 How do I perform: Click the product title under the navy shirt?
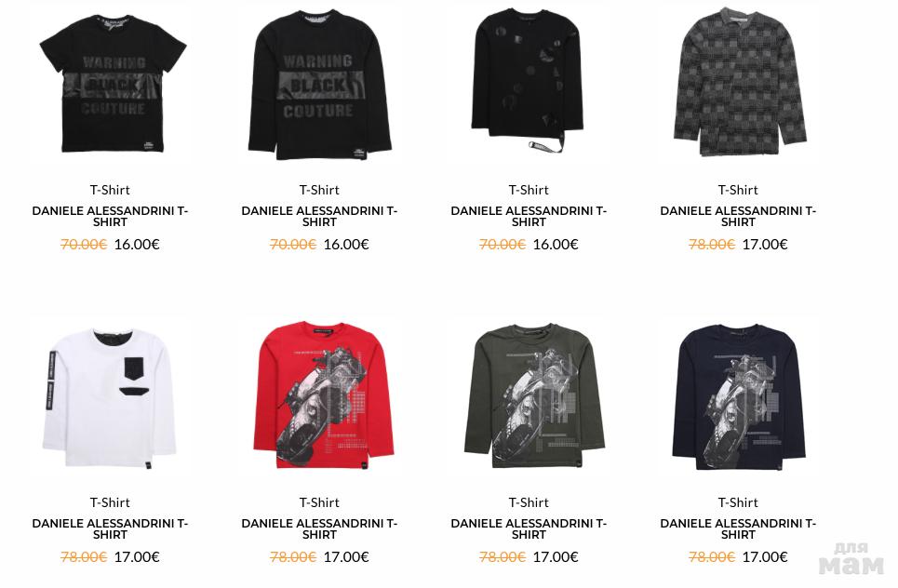pos(738,529)
